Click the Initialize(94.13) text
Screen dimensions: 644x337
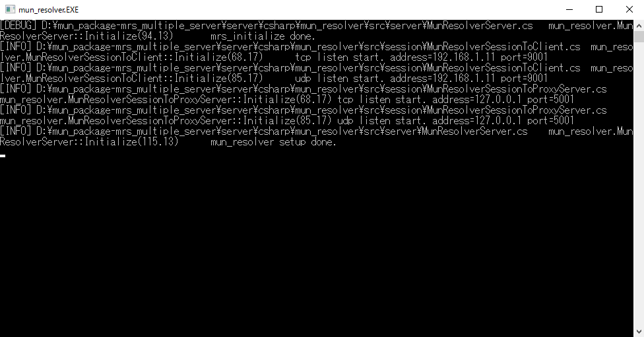coord(129,36)
